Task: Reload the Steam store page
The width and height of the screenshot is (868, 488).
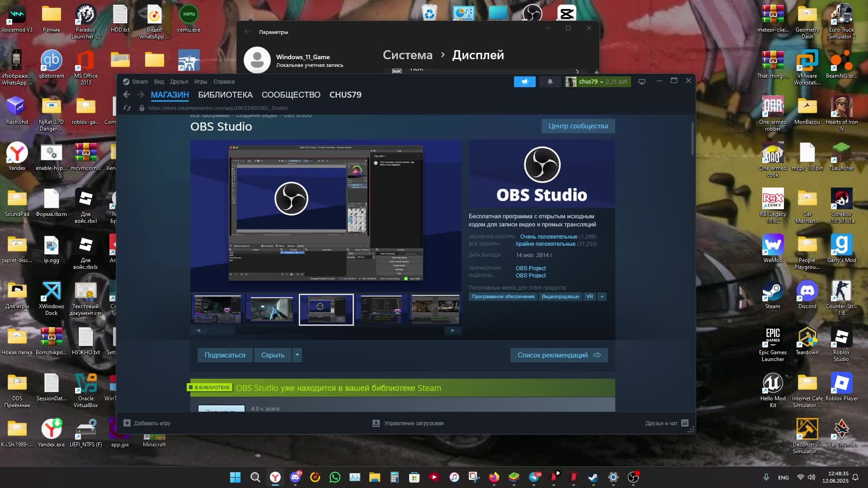Action: coord(127,108)
